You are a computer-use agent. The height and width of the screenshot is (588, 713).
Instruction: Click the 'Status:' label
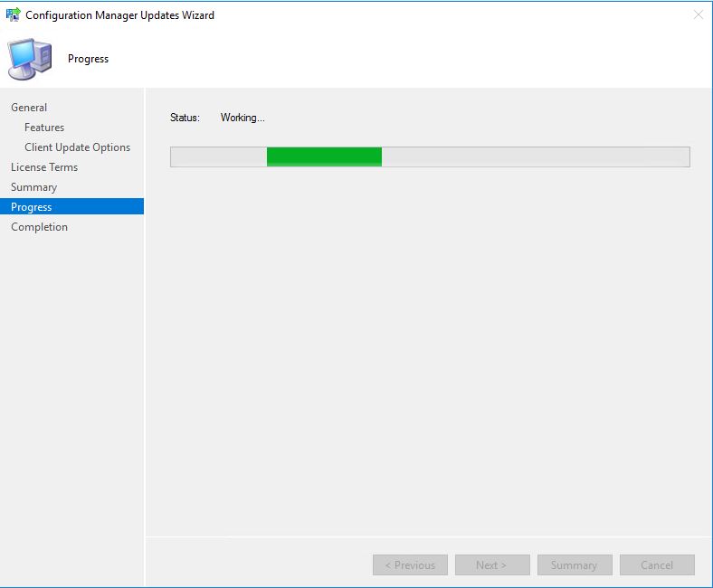pos(185,118)
